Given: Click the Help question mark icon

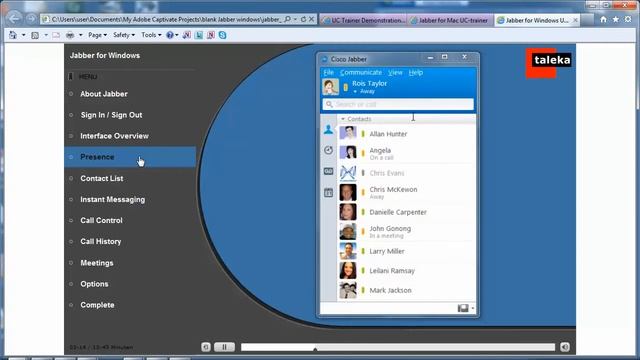Looking at the screenshot, I should pos(170,35).
